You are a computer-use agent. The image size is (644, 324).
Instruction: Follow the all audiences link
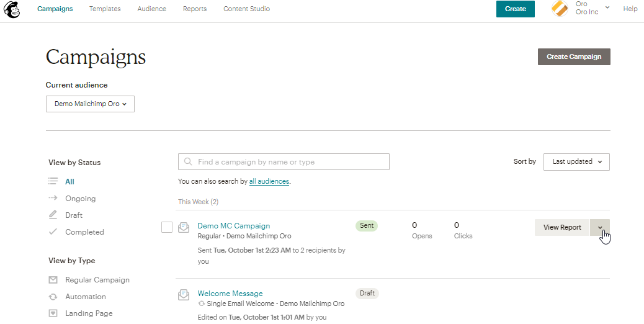coord(269,182)
